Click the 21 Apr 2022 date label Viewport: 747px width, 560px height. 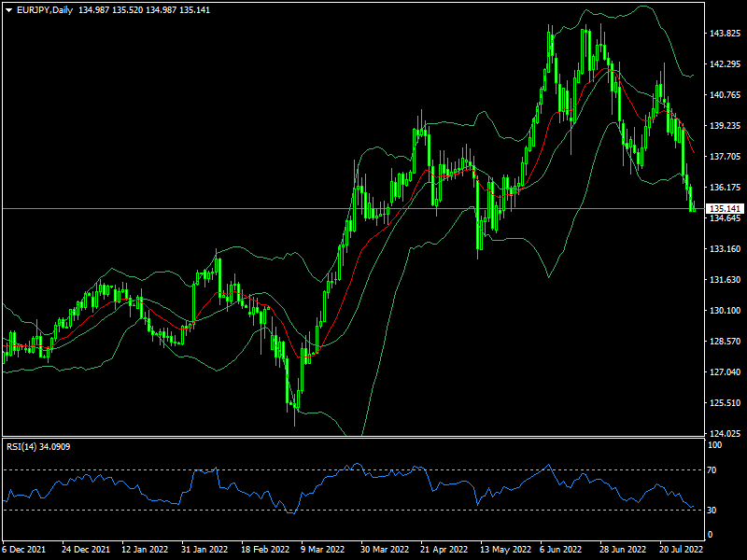click(x=444, y=550)
